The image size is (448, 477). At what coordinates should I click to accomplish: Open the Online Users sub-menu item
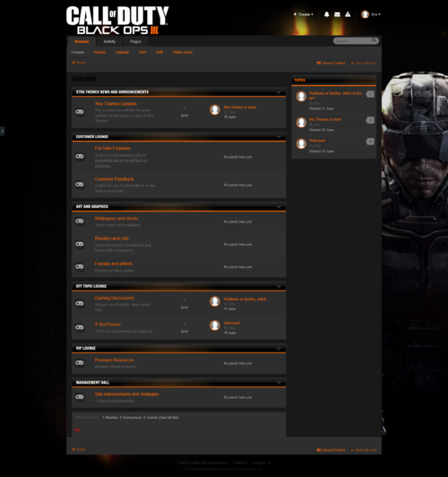click(x=183, y=52)
